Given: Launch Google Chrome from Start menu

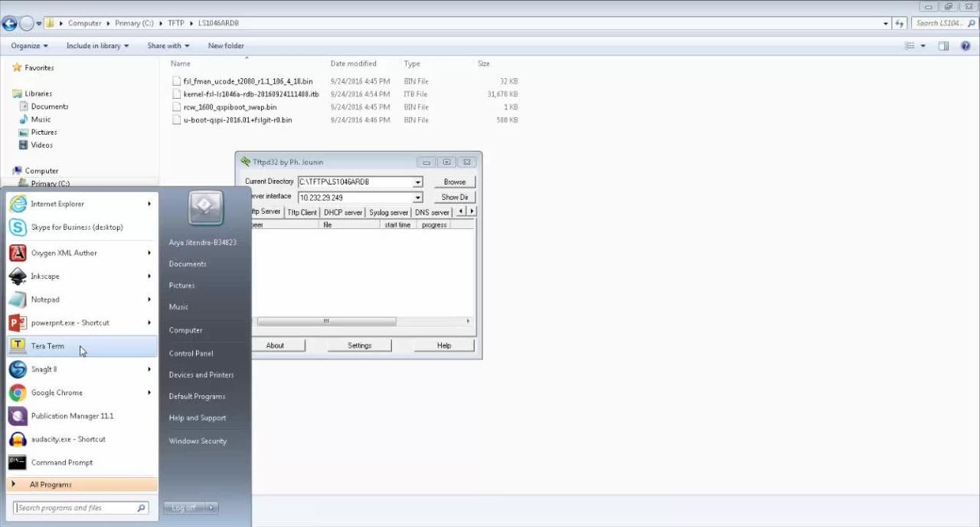Looking at the screenshot, I should [x=57, y=393].
